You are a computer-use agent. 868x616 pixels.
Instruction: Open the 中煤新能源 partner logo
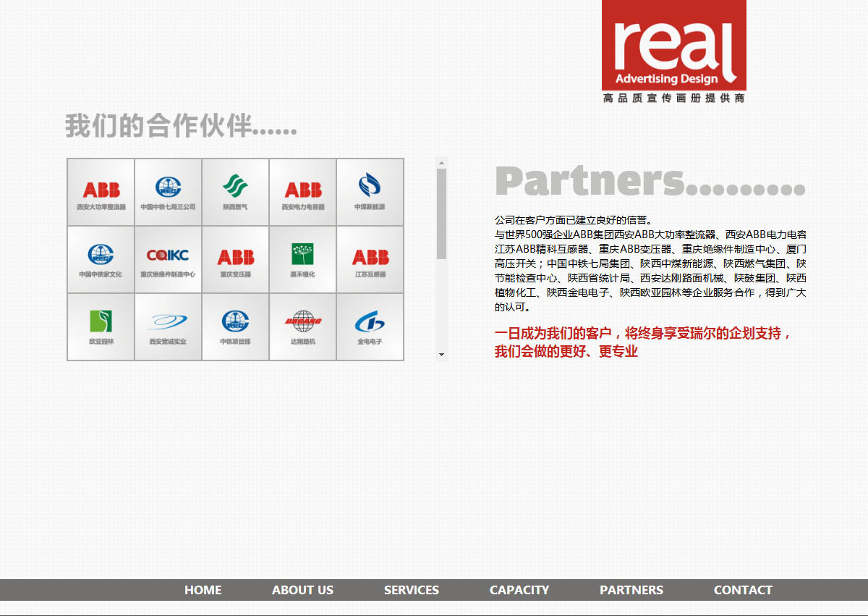(370, 193)
